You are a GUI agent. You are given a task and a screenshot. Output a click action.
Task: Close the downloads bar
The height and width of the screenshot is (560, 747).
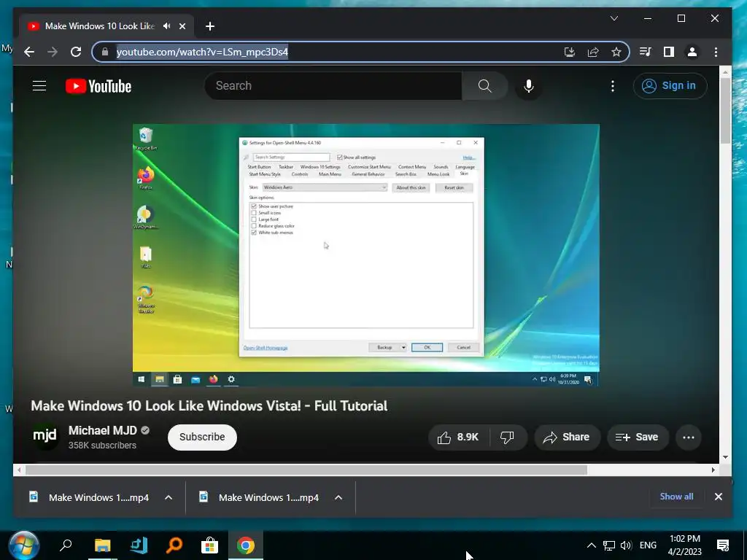(x=719, y=497)
